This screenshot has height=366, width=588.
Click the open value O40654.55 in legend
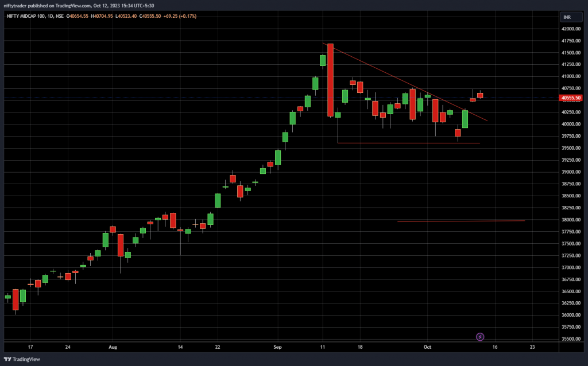tap(78, 16)
